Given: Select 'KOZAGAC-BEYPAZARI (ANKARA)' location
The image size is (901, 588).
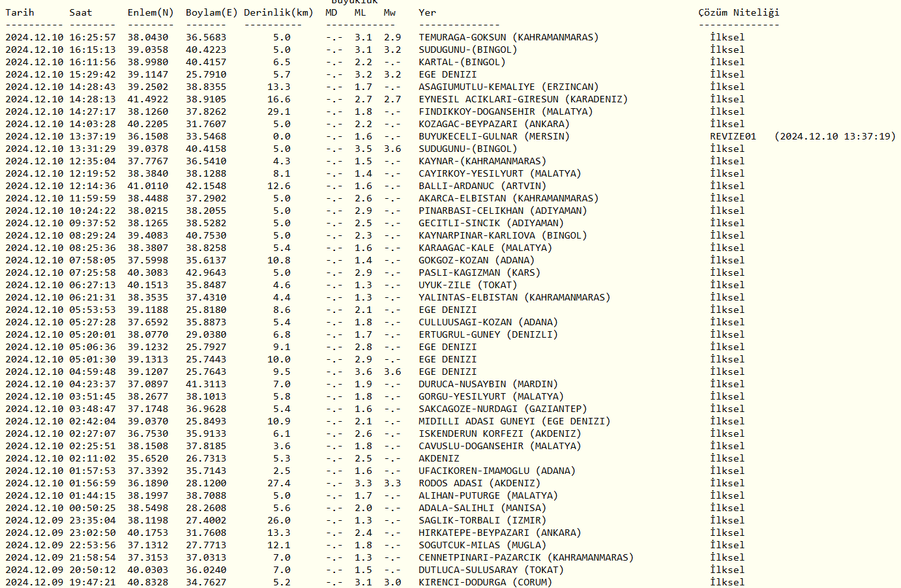Looking at the screenshot, I should coord(494,124).
